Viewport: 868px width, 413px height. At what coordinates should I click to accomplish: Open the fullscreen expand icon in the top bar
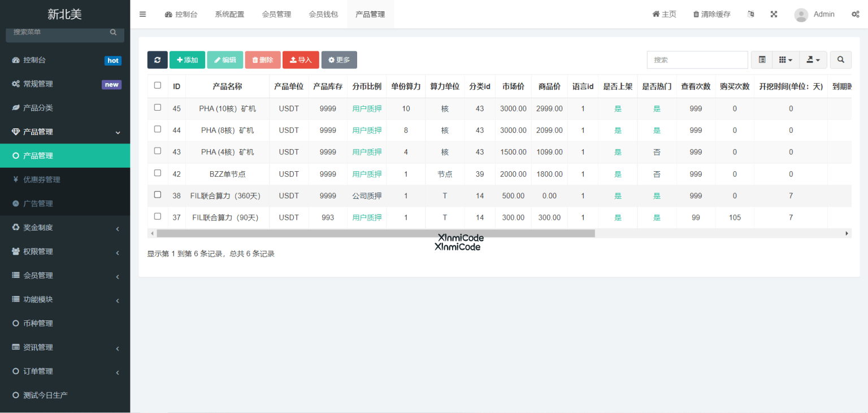774,14
